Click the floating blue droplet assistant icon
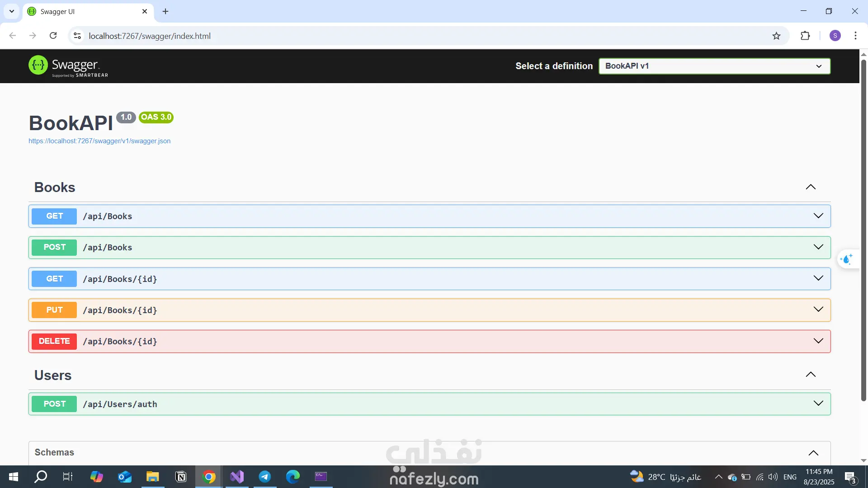The image size is (868, 488). 846,259
